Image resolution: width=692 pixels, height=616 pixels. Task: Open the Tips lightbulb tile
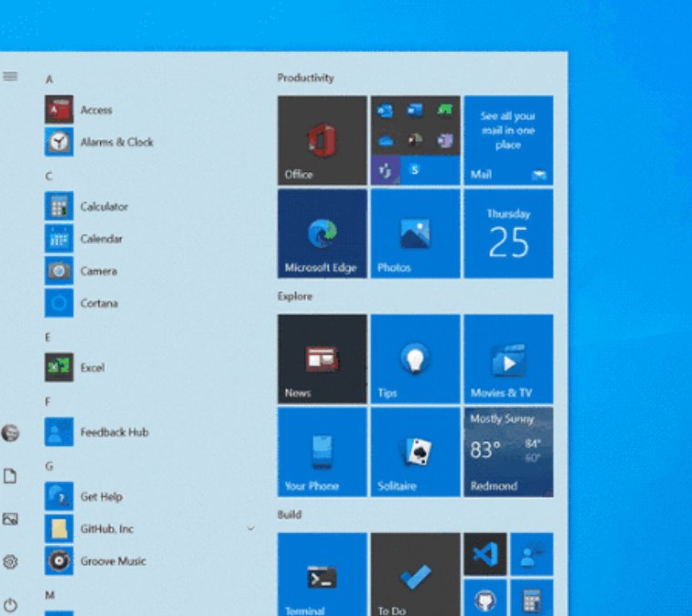pos(415,358)
